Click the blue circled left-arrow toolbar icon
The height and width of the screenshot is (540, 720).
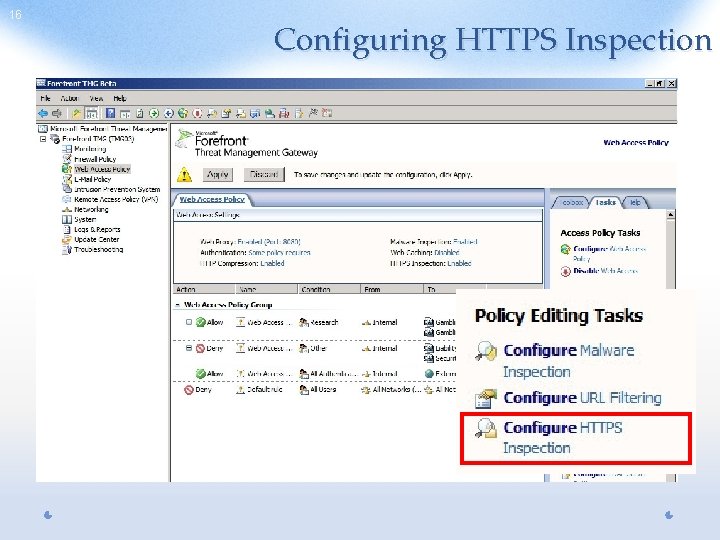pos(169,113)
